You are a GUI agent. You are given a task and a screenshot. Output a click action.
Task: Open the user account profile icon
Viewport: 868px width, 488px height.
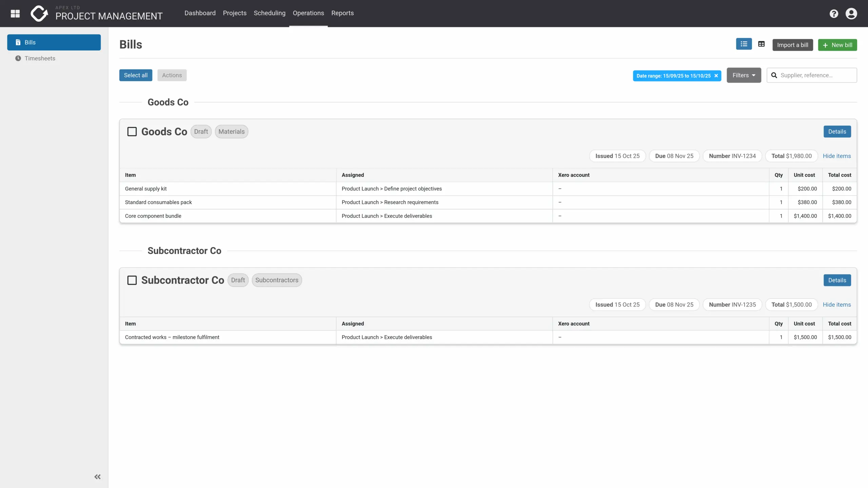click(851, 14)
